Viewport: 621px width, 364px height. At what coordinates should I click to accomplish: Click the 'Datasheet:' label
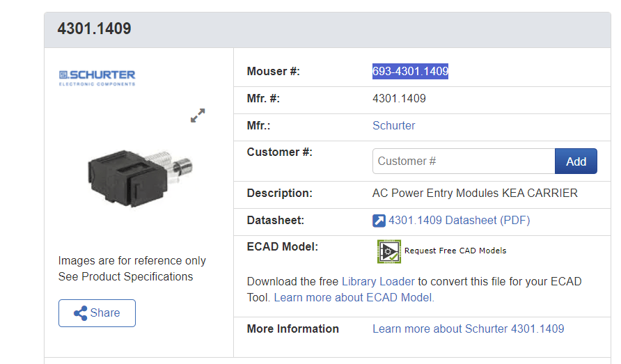pos(275,220)
